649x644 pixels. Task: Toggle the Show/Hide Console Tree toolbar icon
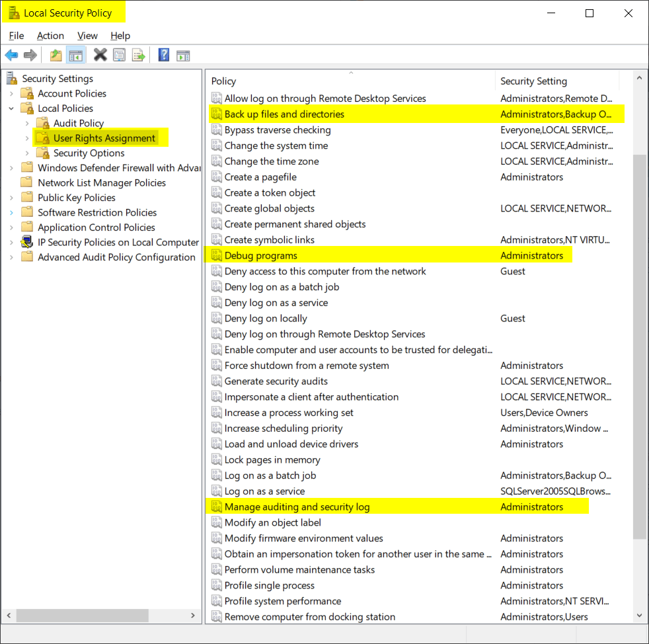(76, 55)
